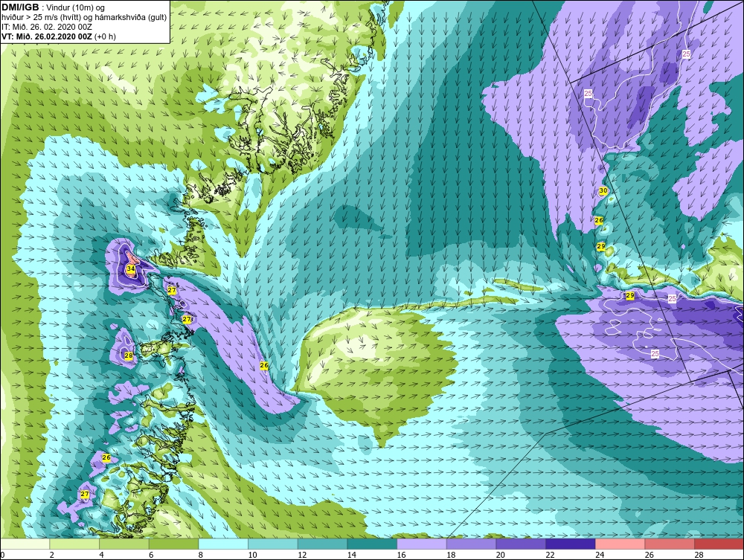The image size is (744, 560).
Task: Pick the legend swatch between 22 and 24
Action: pyautogui.click(x=571, y=544)
